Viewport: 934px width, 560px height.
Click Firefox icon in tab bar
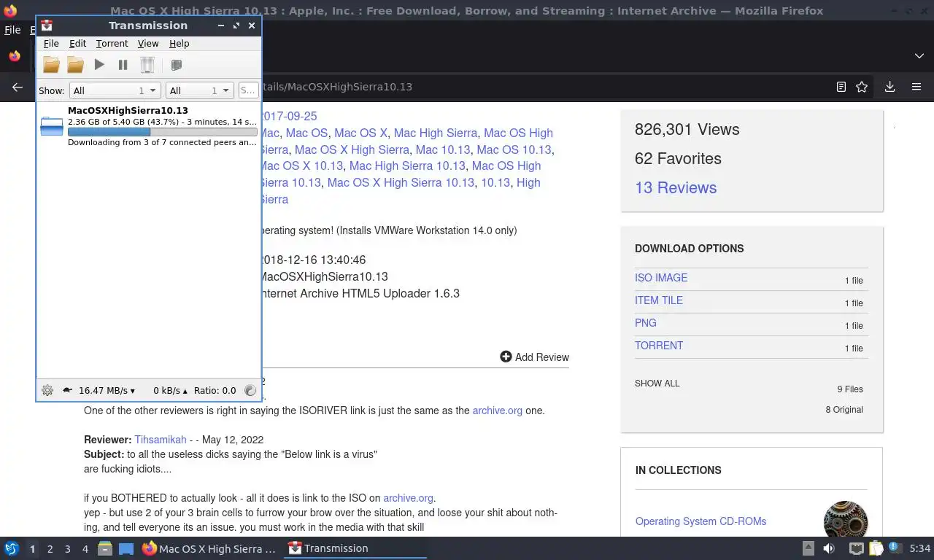[x=14, y=56]
